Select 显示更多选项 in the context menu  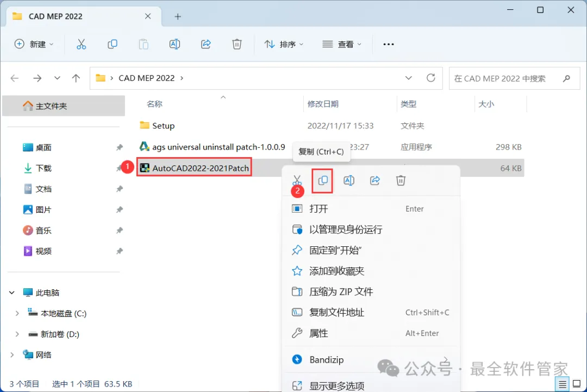(x=371, y=385)
